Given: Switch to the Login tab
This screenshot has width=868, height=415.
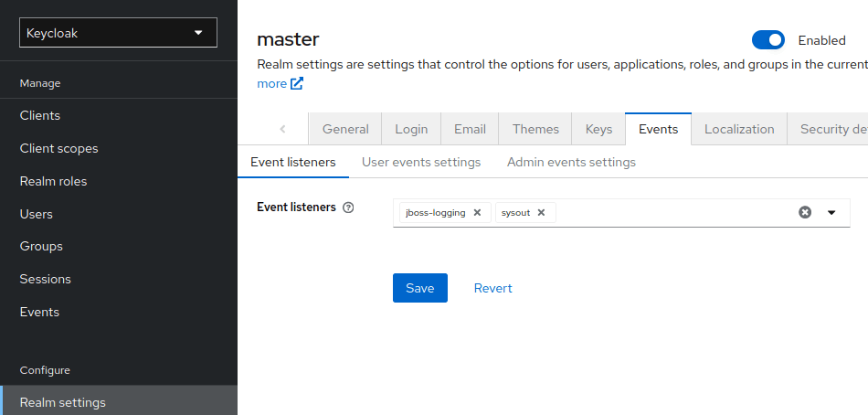Looking at the screenshot, I should coord(411,129).
